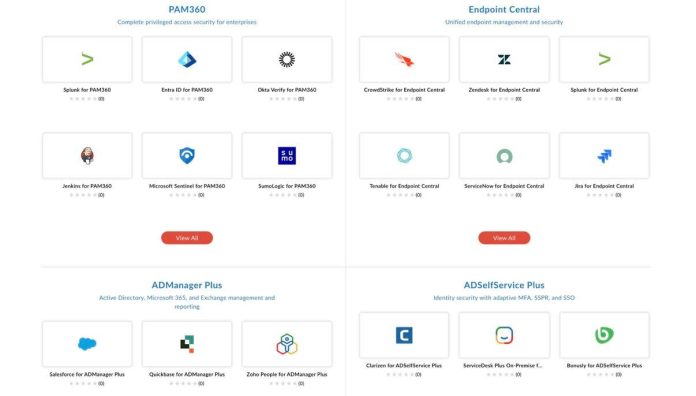Viewport: 696px width, 396px height.
Task: Click the Okta Verify sunburst icon
Action: click(287, 59)
